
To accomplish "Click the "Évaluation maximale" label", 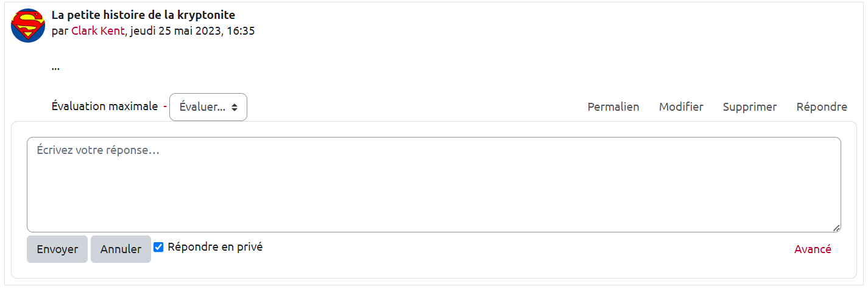I will coord(105,106).
